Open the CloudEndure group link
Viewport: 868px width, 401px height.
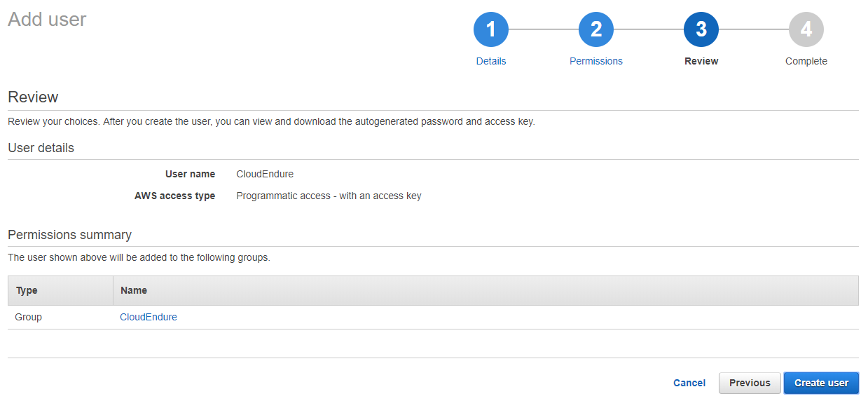click(149, 317)
